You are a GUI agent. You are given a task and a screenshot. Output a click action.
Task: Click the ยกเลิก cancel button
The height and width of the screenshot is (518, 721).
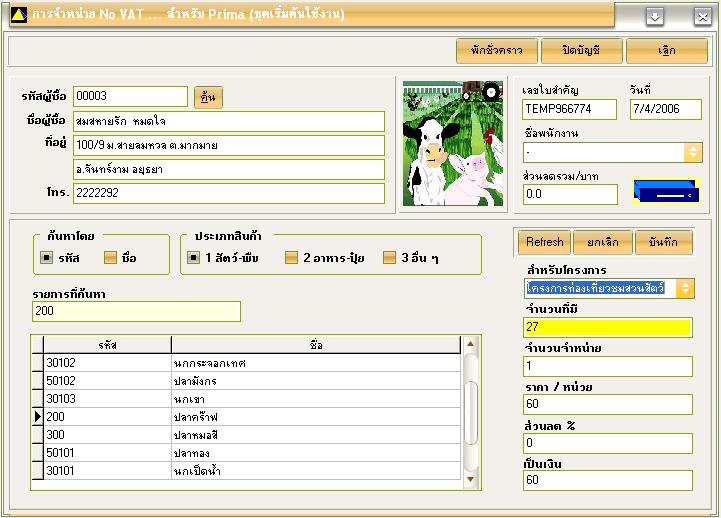click(x=603, y=242)
